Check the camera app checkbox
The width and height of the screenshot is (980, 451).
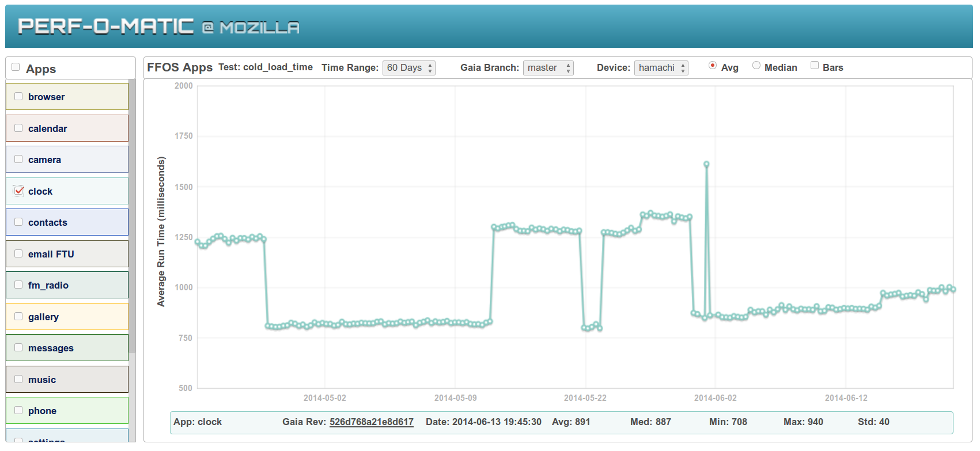click(x=18, y=159)
